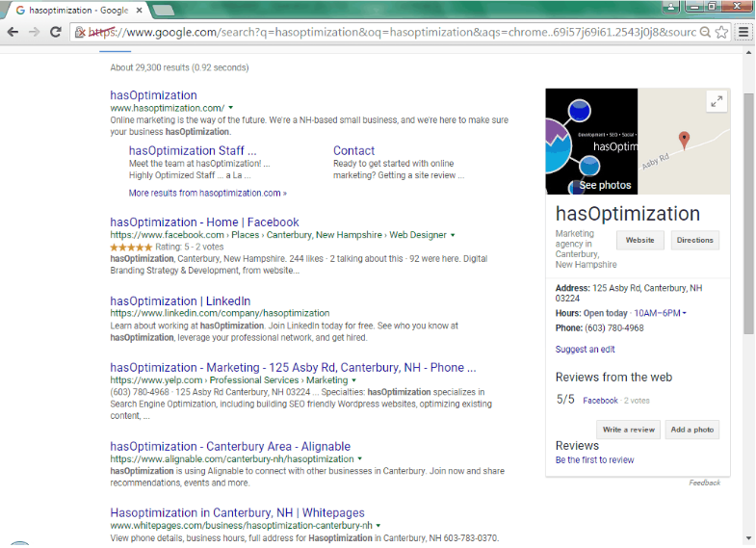This screenshot has height=548, width=756.
Task: Click the scrollbar down arrow at the bottom
Action: (x=748, y=538)
